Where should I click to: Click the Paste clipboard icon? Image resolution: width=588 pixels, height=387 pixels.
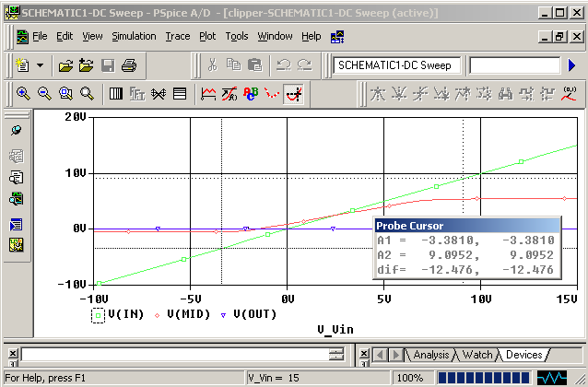tap(255, 64)
